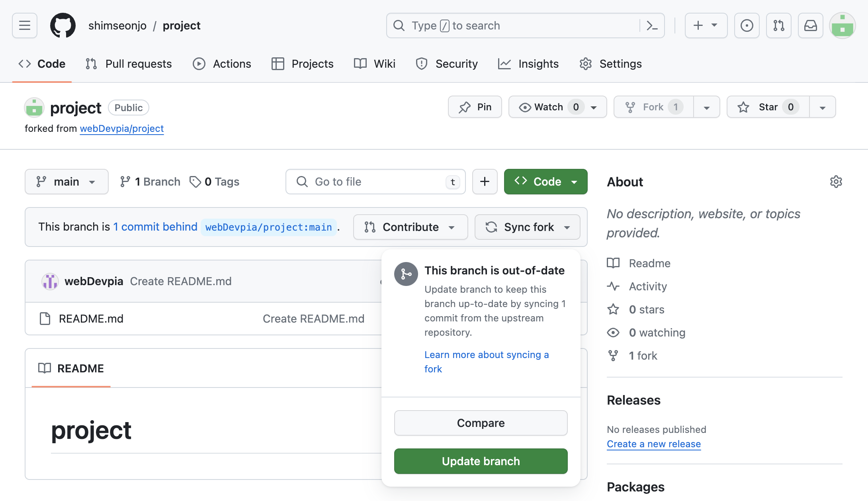Image resolution: width=868 pixels, height=501 pixels.
Task: Open the user profile avatar menu
Action: tap(842, 25)
